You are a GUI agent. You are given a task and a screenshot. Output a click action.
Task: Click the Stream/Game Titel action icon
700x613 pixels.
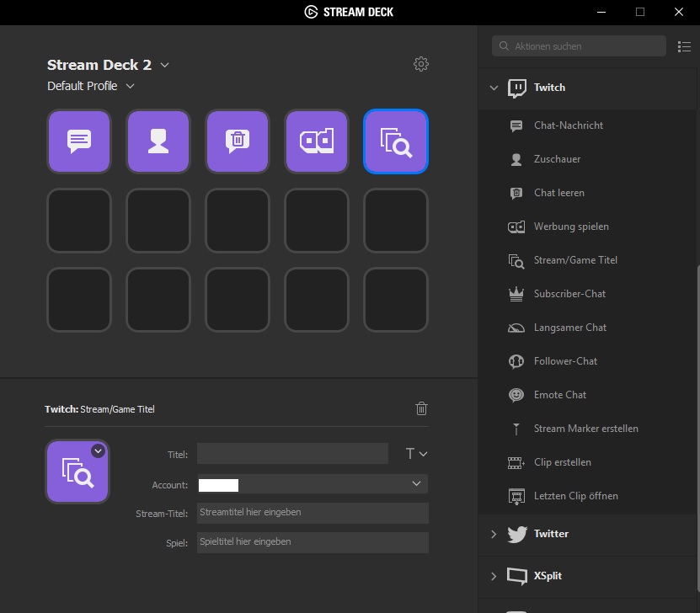[x=516, y=260]
